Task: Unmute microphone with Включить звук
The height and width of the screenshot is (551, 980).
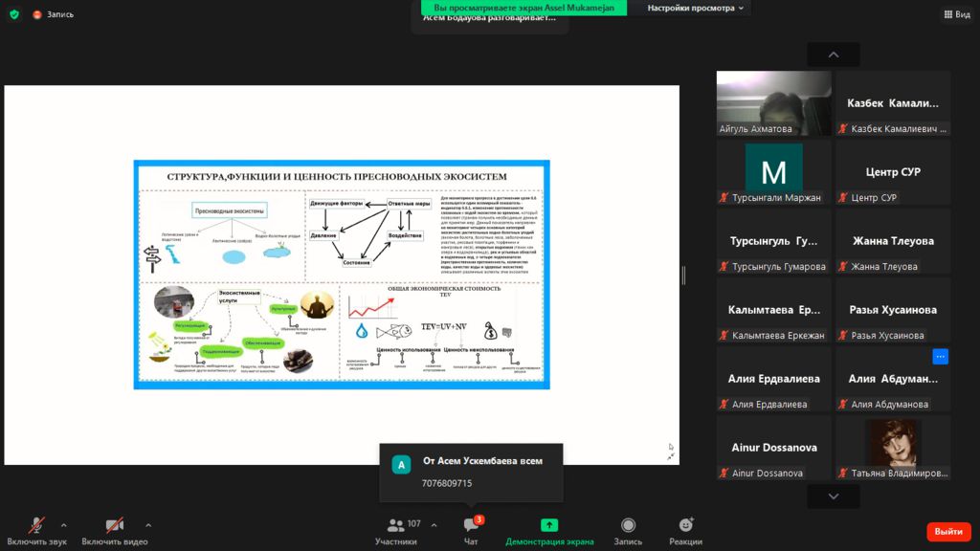Action: (x=36, y=530)
